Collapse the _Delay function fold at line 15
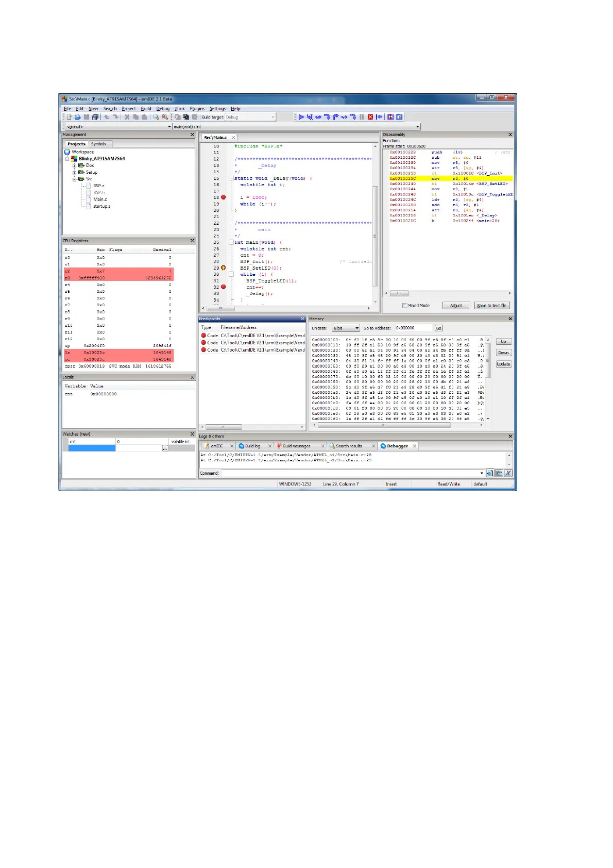Screen dimensions: 613x868 pos(231,178)
